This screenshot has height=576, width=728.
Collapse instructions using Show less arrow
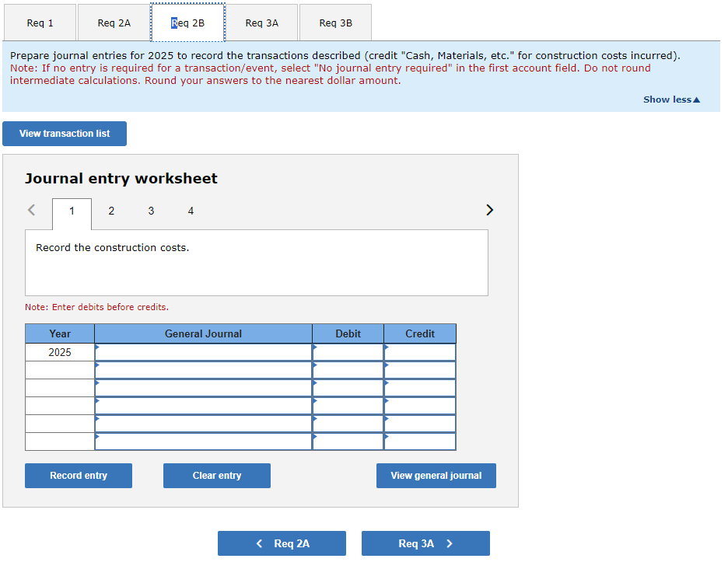[670, 99]
